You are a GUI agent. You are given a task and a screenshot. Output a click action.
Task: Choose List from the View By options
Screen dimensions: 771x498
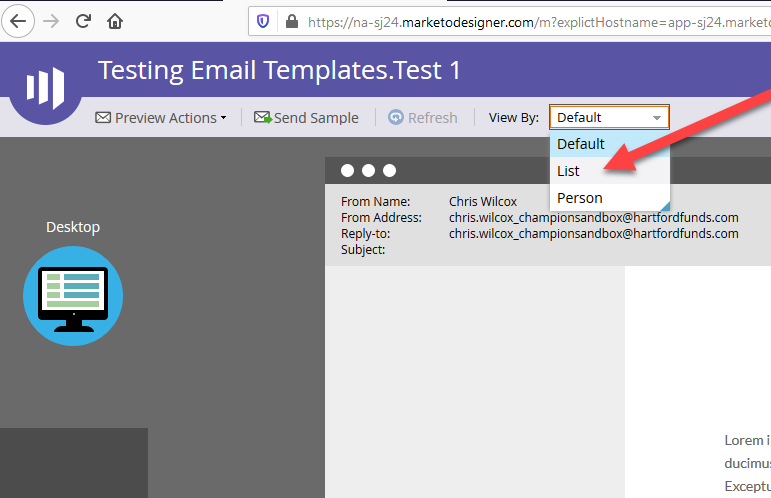pyautogui.click(x=569, y=171)
